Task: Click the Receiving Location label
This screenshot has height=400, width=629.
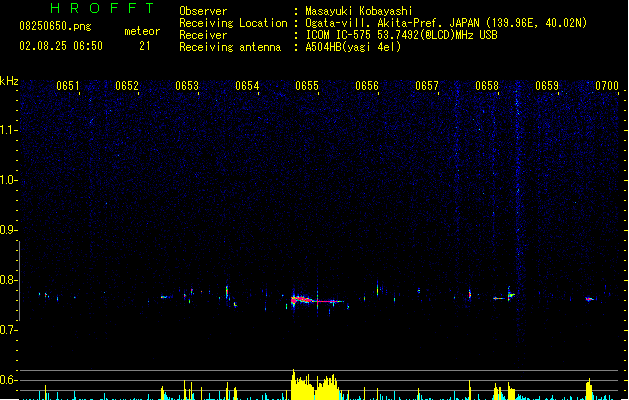Action: [233, 23]
